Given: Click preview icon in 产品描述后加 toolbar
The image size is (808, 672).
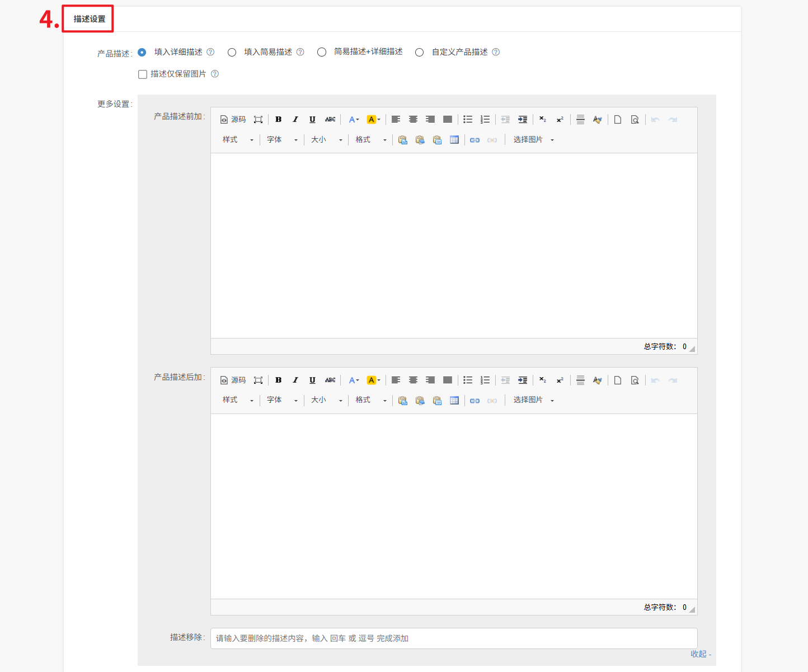Looking at the screenshot, I should click(635, 380).
